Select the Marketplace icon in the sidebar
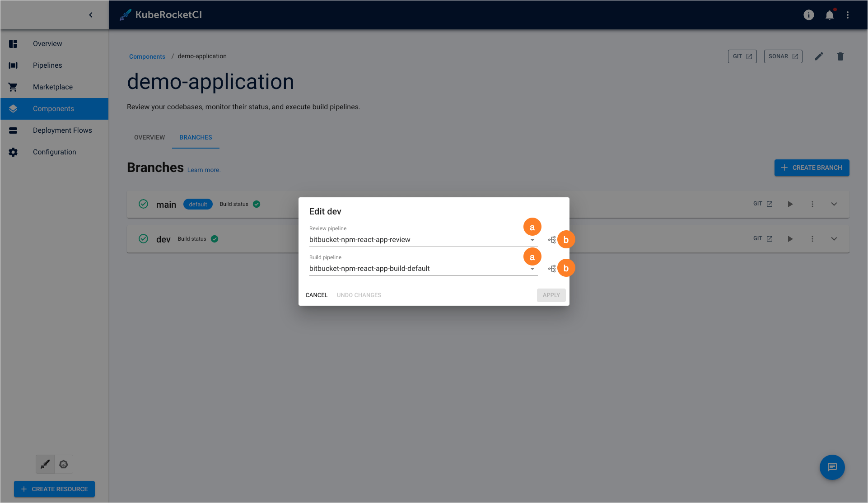This screenshot has width=868, height=503. click(x=13, y=87)
